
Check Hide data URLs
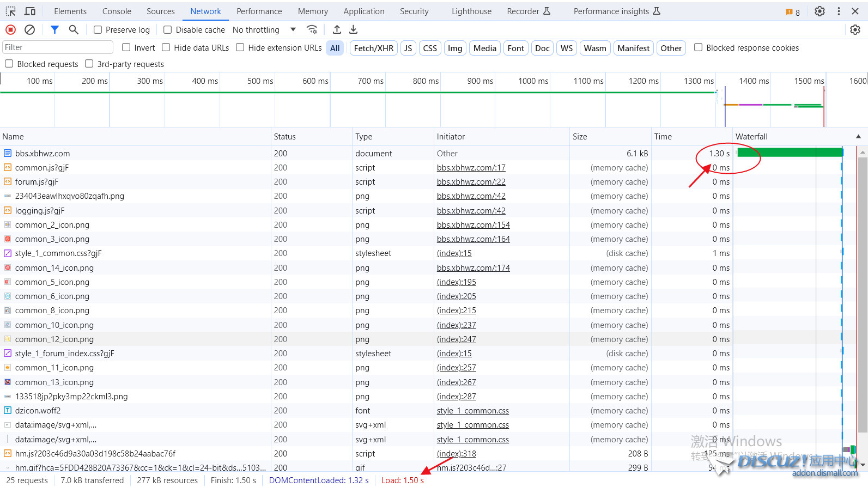pyautogui.click(x=166, y=47)
